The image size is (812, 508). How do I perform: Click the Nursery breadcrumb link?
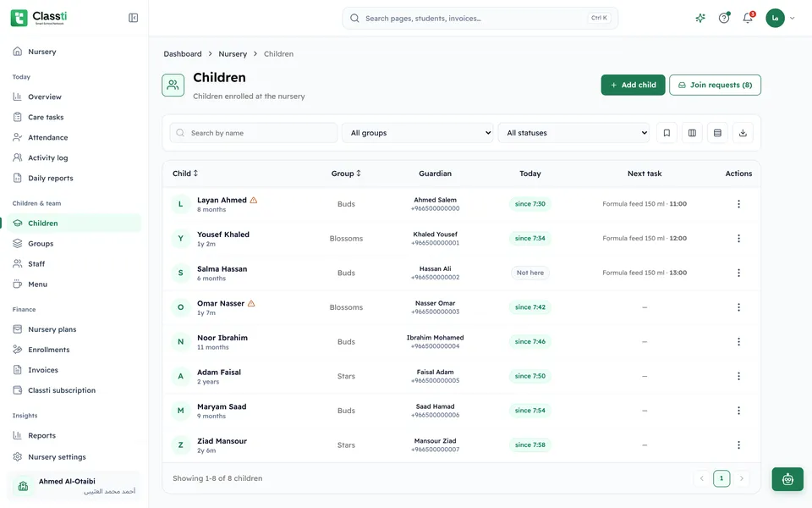pyautogui.click(x=233, y=54)
